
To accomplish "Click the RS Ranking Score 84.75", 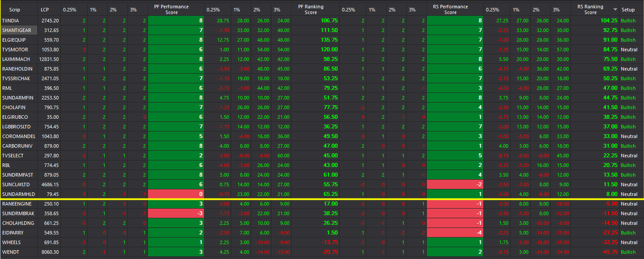I will (610, 49).
